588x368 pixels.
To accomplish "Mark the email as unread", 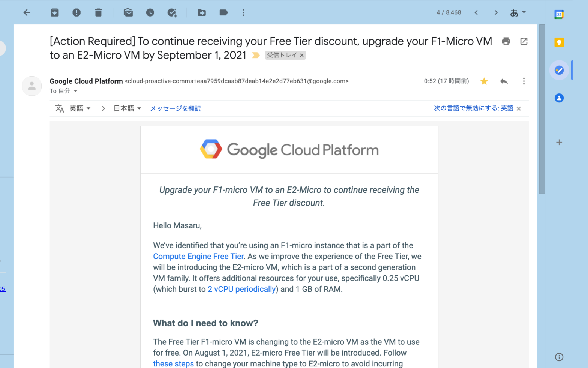I will coord(128,13).
